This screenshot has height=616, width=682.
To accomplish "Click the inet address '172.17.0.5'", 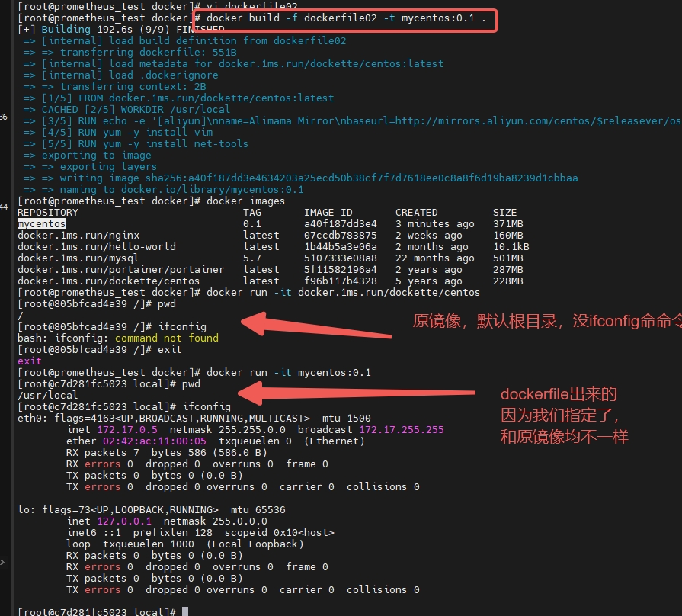I will pos(127,430).
